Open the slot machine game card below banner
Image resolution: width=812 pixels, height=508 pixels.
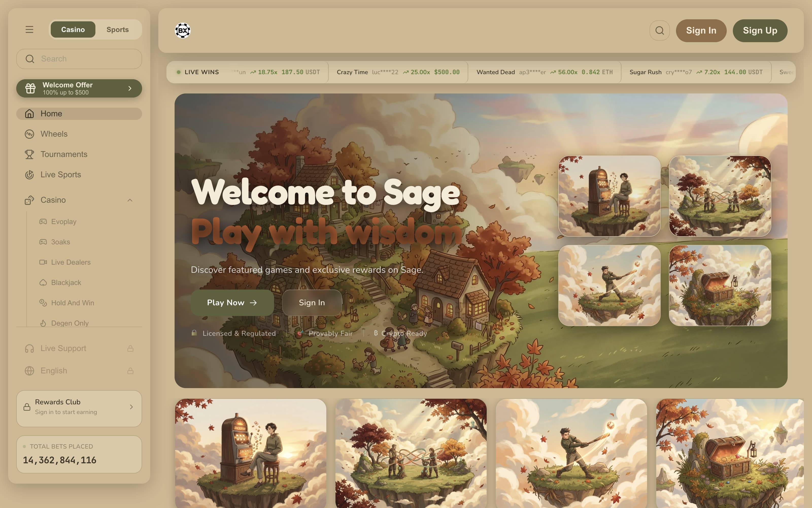251,453
